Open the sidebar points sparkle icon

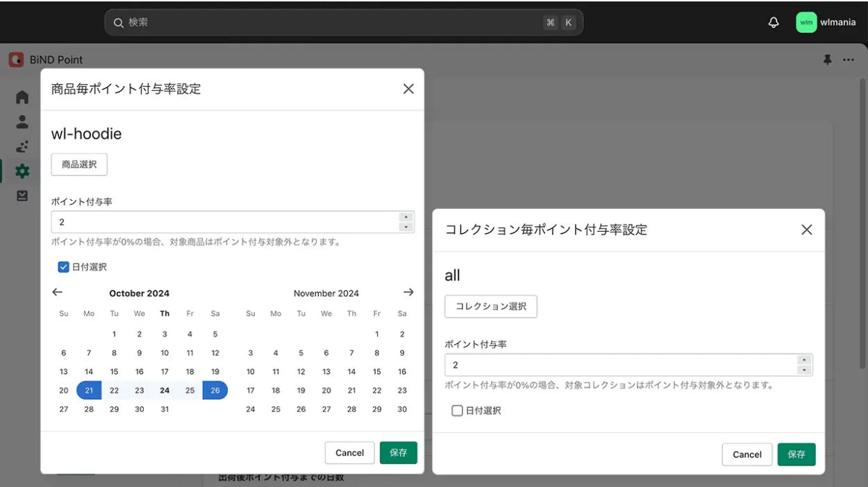coord(22,146)
